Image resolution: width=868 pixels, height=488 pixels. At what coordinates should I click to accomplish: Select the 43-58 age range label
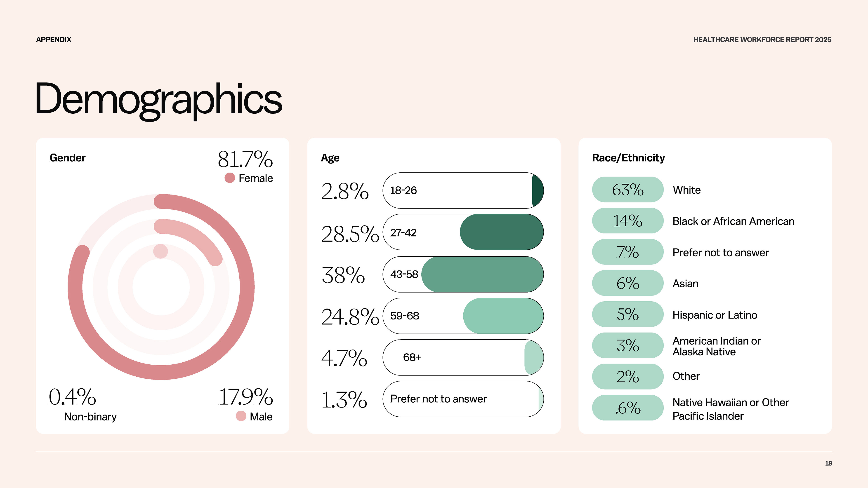point(404,274)
